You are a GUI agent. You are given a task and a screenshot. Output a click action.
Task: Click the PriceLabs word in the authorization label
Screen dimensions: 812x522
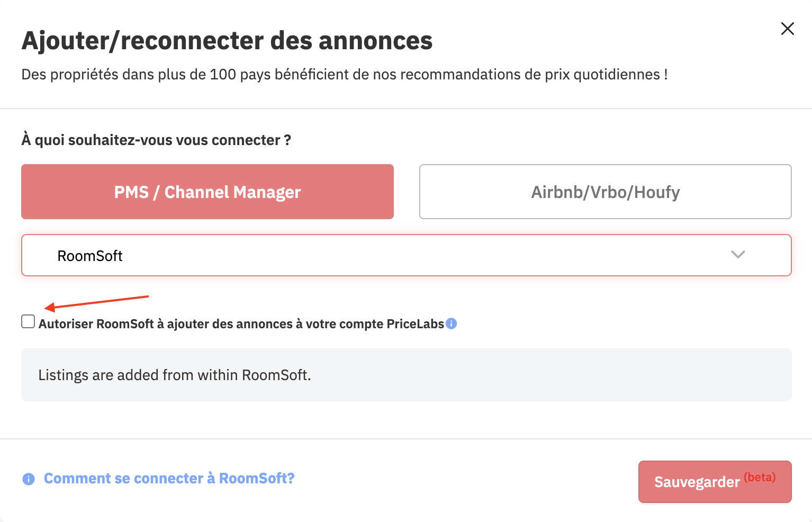point(416,324)
